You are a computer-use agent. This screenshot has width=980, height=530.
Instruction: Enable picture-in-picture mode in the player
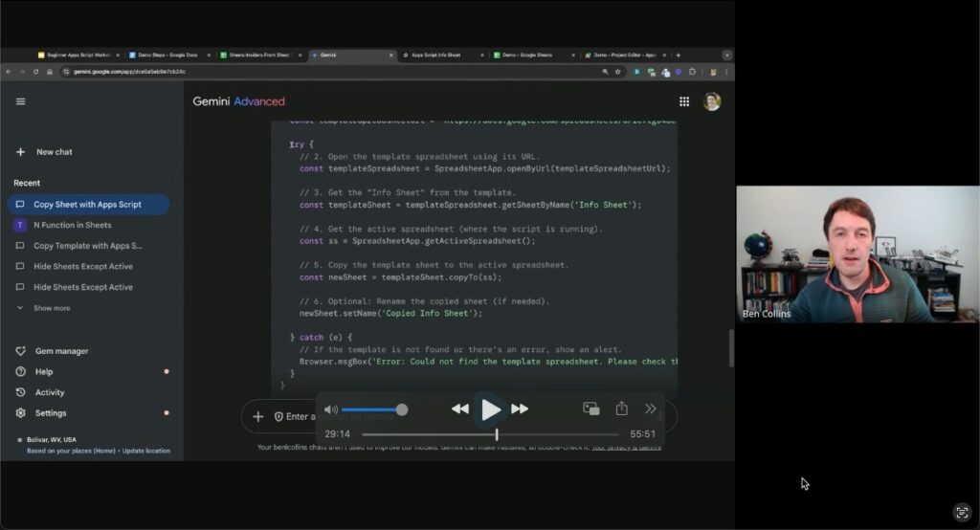click(590, 409)
